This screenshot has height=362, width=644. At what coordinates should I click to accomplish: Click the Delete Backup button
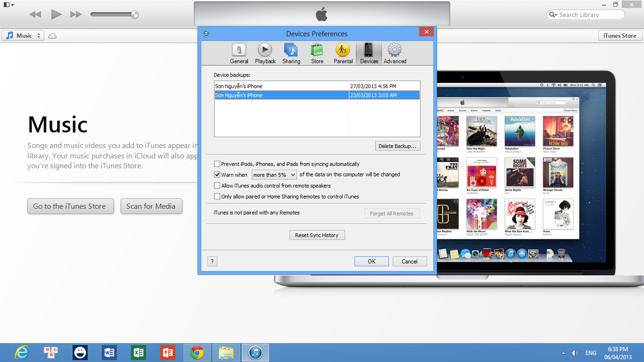click(397, 146)
